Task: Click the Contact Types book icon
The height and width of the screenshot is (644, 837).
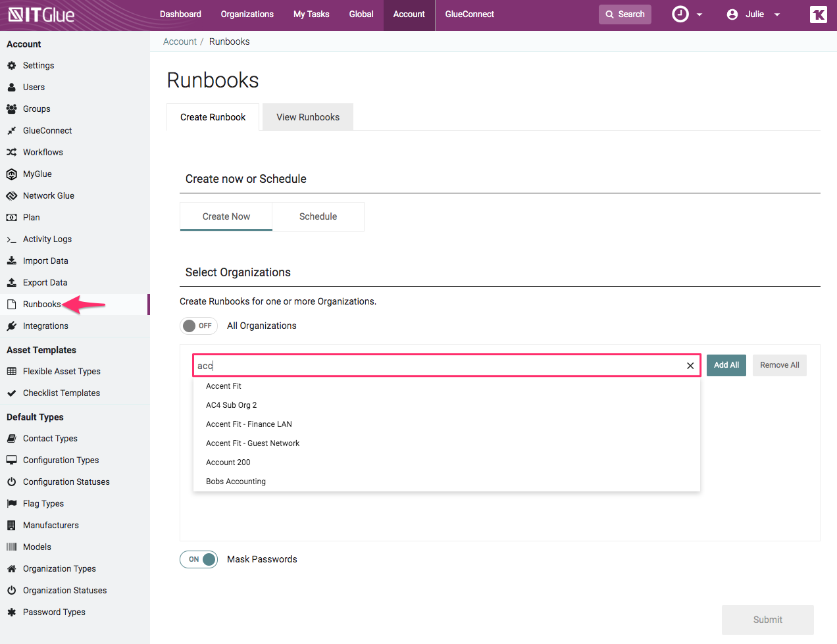Action: point(11,439)
